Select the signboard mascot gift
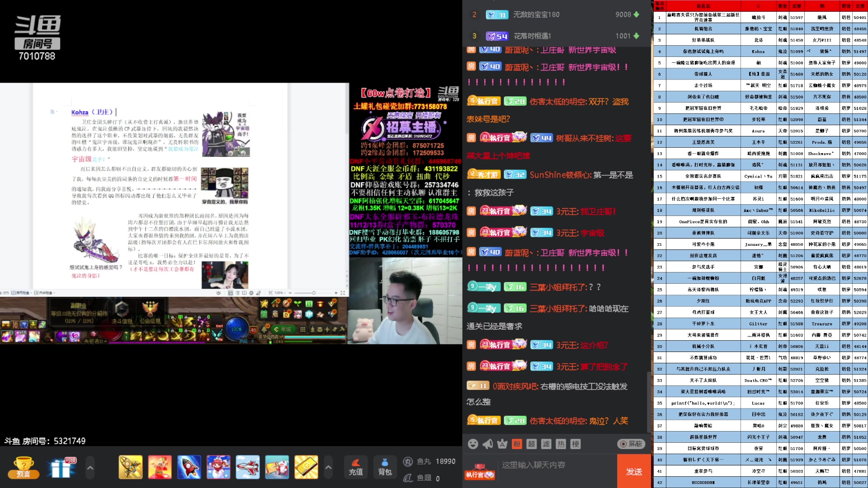Image resolution: width=868 pixels, height=488 pixels. coord(277,467)
